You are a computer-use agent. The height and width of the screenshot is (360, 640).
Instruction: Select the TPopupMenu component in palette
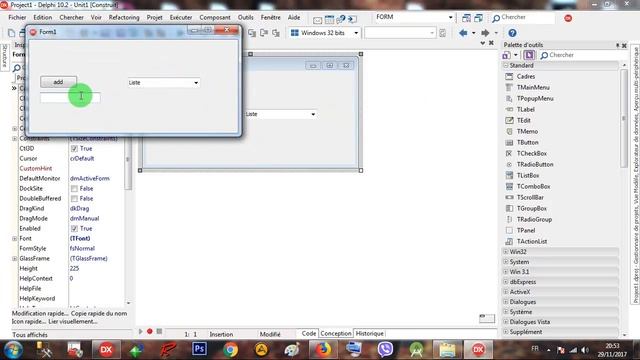pyautogui.click(x=535, y=98)
